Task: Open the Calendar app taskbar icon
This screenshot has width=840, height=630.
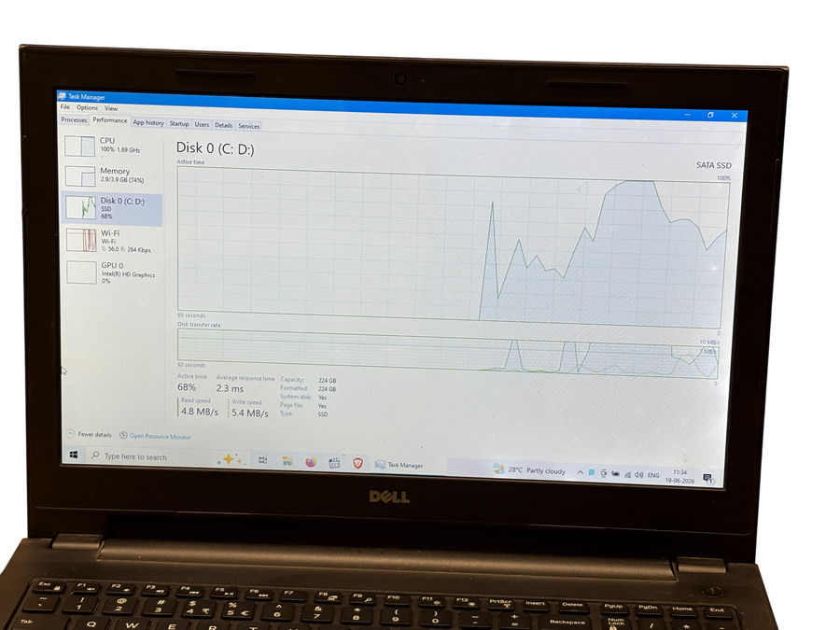Action: point(334,463)
